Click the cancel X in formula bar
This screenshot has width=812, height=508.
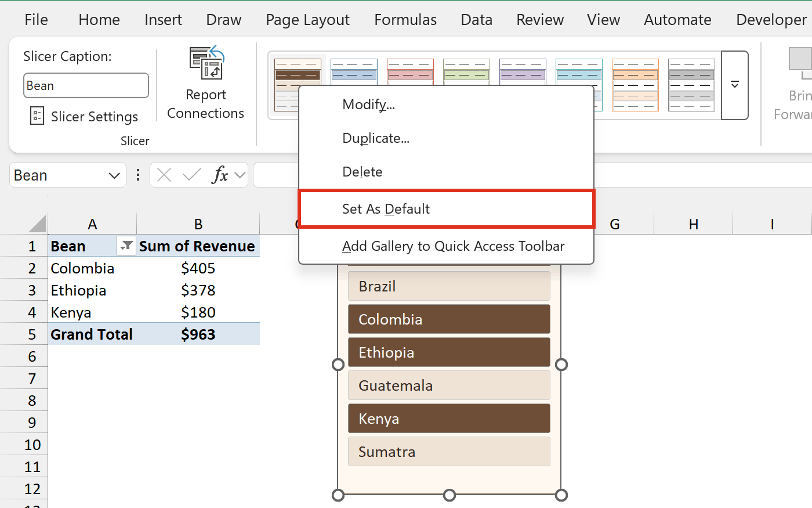(x=164, y=175)
